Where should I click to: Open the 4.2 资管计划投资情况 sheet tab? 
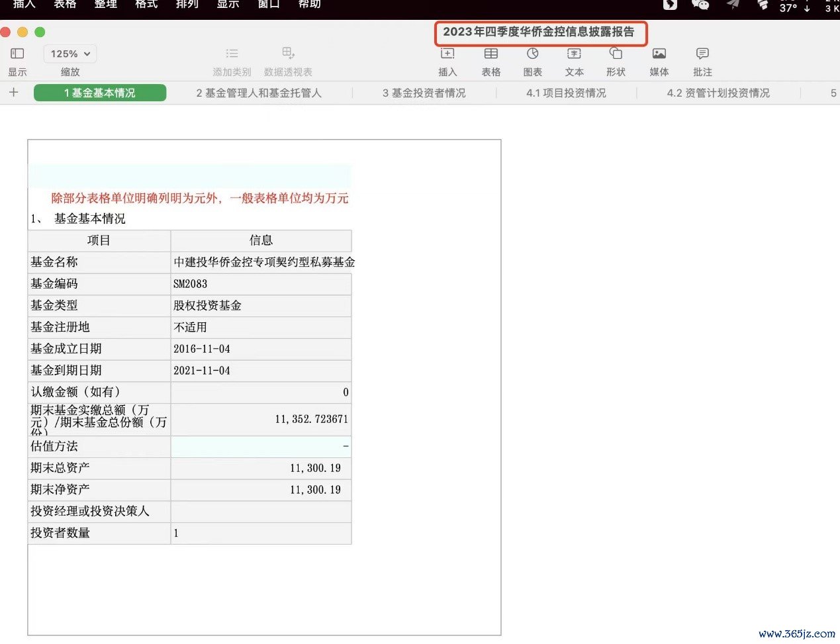pyautogui.click(x=718, y=93)
